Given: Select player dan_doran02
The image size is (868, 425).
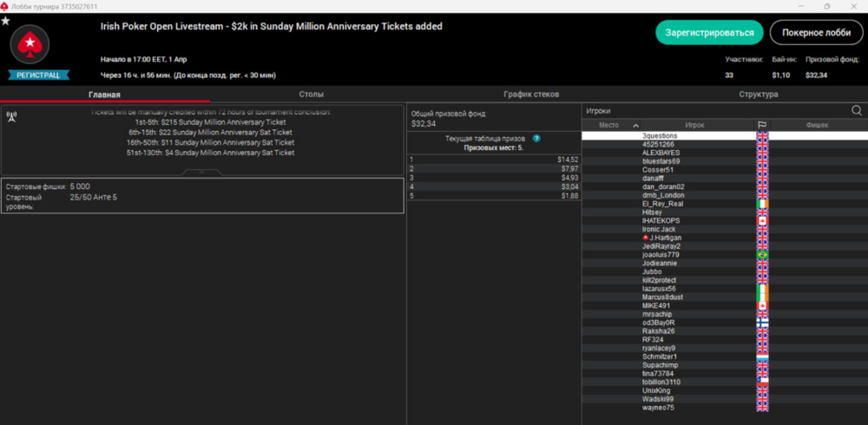Looking at the screenshot, I should [x=663, y=186].
